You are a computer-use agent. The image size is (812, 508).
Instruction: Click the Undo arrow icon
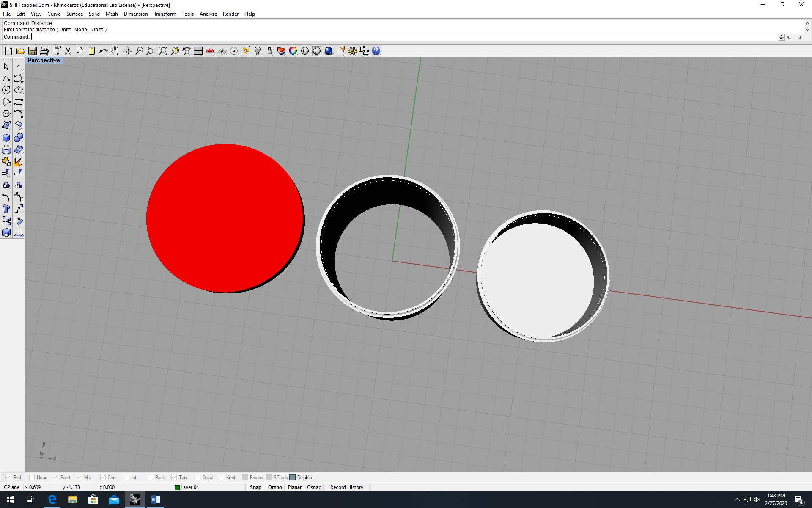pyautogui.click(x=103, y=51)
